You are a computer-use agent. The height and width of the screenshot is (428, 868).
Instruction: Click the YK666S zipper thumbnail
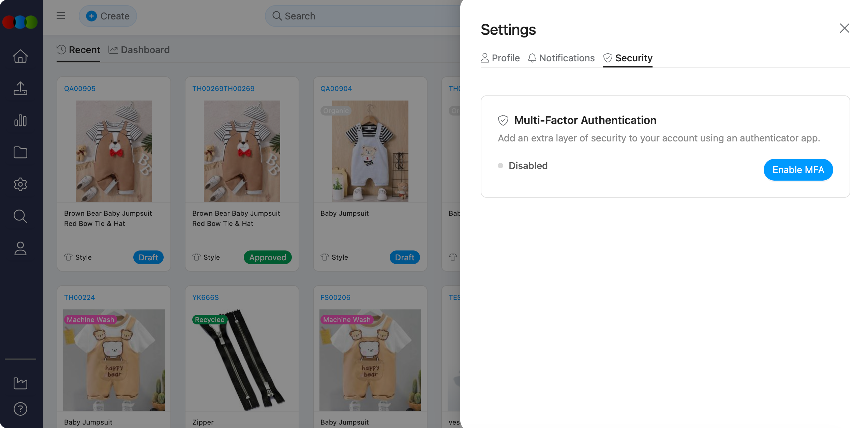(x=242, y=360)
